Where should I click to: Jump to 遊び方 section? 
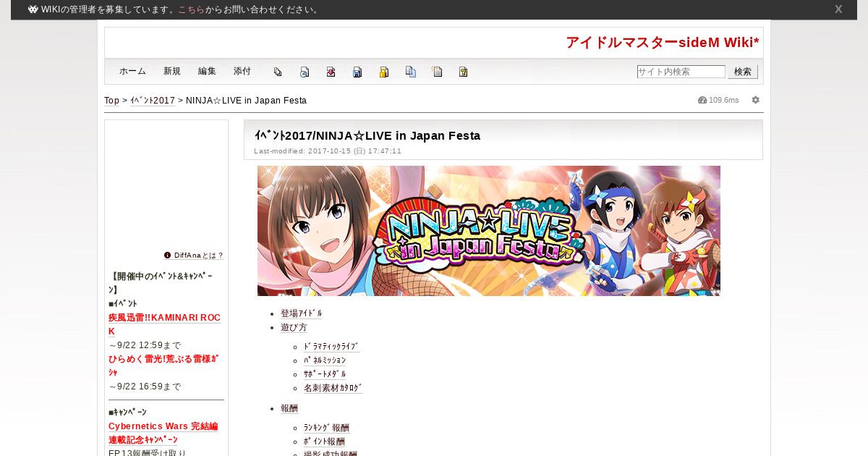click(x=294, y=327)
